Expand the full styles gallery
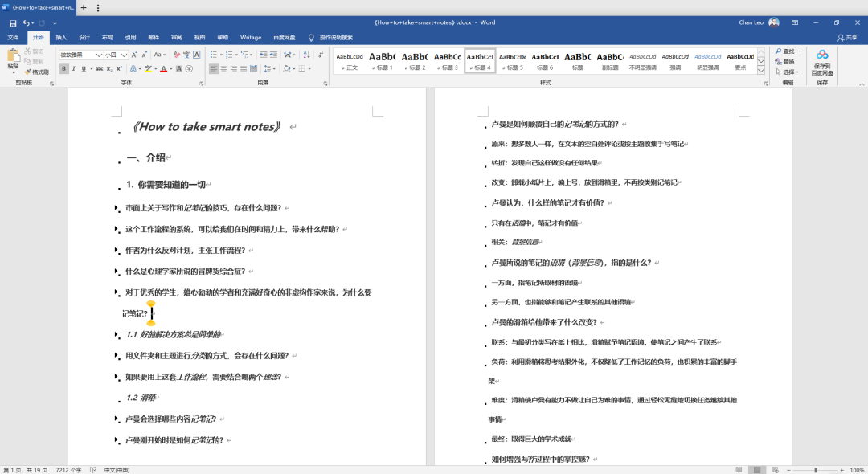Screen dimensions: 868x474 [x=762, y=71]
